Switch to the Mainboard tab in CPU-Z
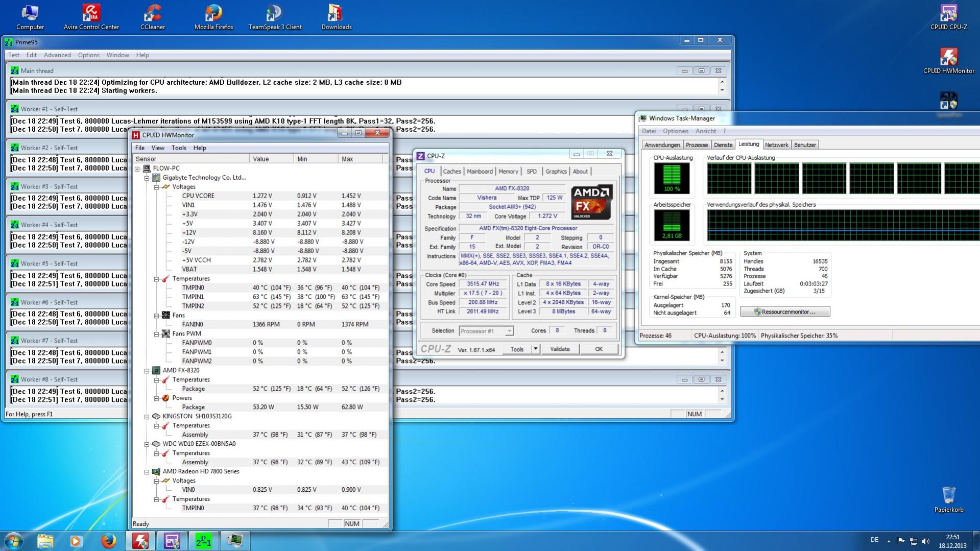This screenshot has height=551, width=980. pos(480,172)
